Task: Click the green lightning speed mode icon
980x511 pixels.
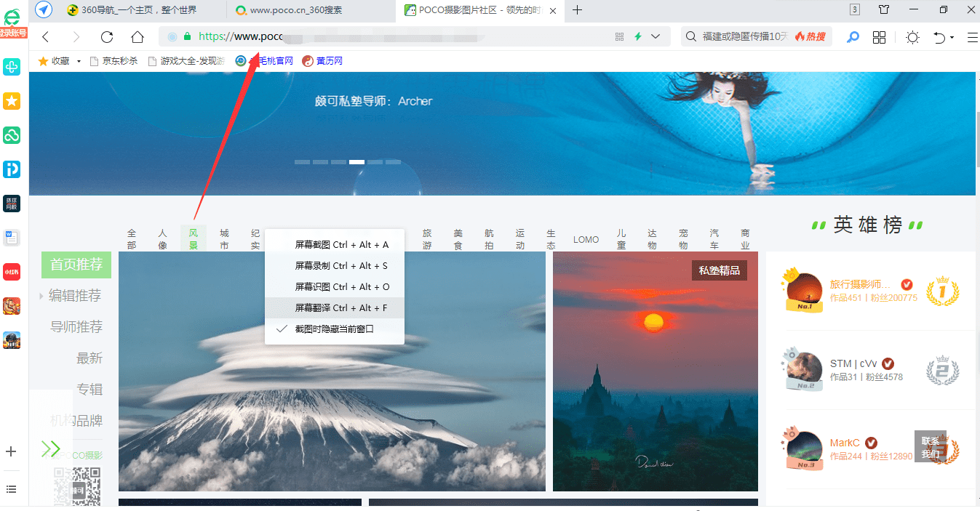Action: [638, 36]
